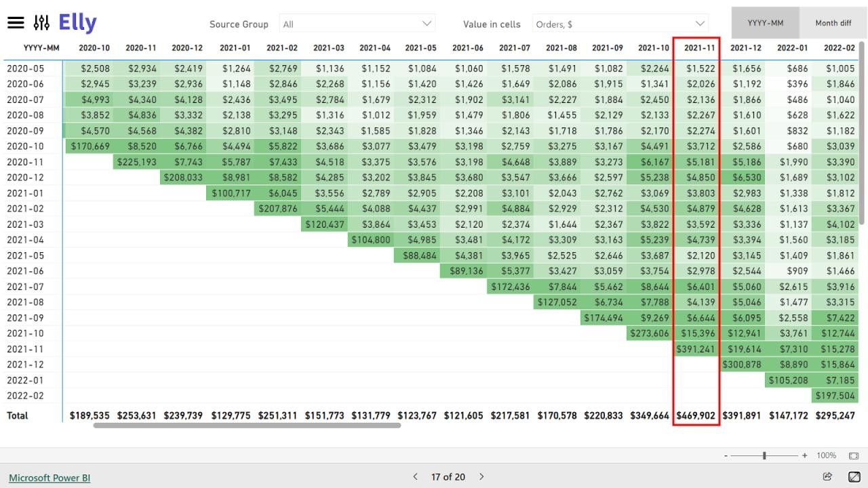Zoom in with the plus icon
This screenshot has height=488, width=868.
(x=804, y=455)
